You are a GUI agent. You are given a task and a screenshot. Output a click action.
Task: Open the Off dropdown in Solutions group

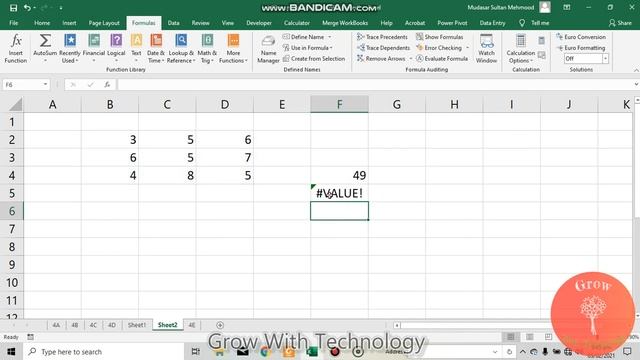coord(605,59)
